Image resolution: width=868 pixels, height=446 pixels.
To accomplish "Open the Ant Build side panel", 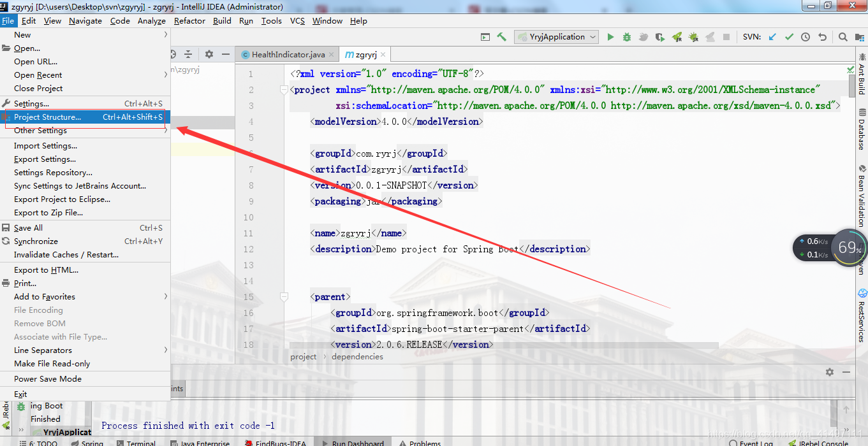I will click(862, 73).
